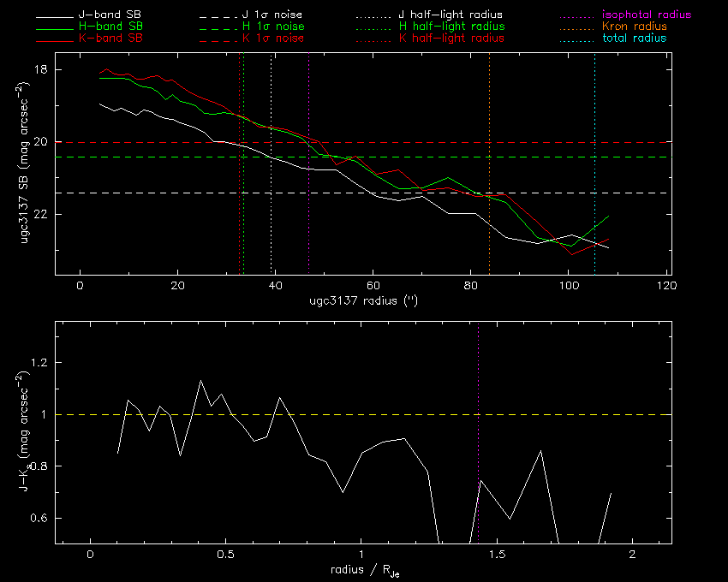The width and height of the screenshot is (728, 582).
Task: Click 'H half-light radius' legend text
Action: [x=451, y=26]
